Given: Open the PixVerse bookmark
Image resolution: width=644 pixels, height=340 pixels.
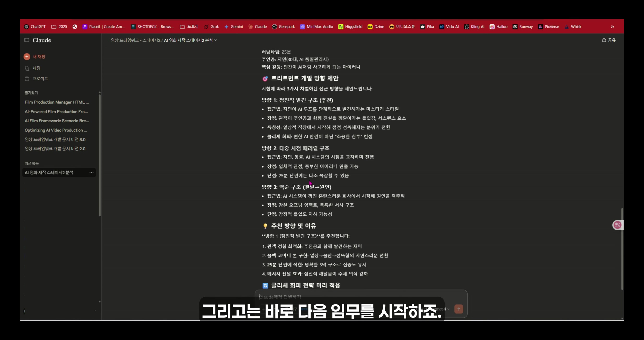Looking at the screenshot, I should (548, 27).
